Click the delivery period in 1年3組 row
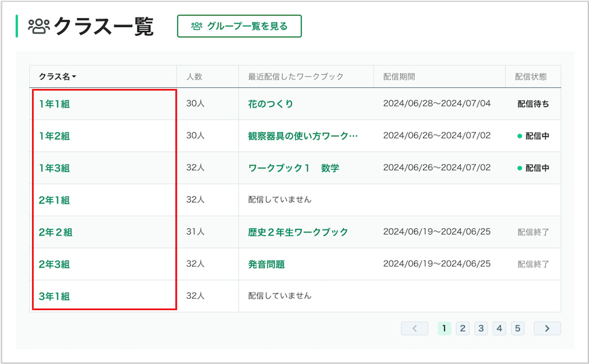 coord(437,167)
